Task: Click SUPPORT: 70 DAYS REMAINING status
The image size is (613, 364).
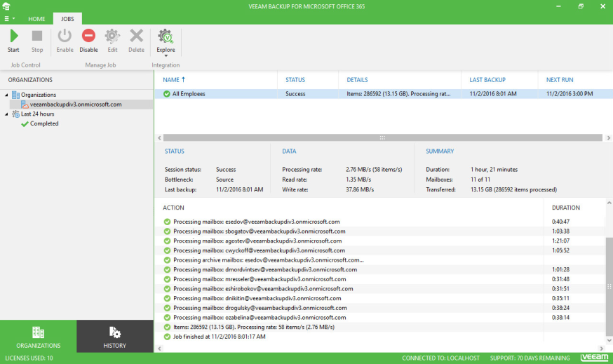Action: pos(530,358)
